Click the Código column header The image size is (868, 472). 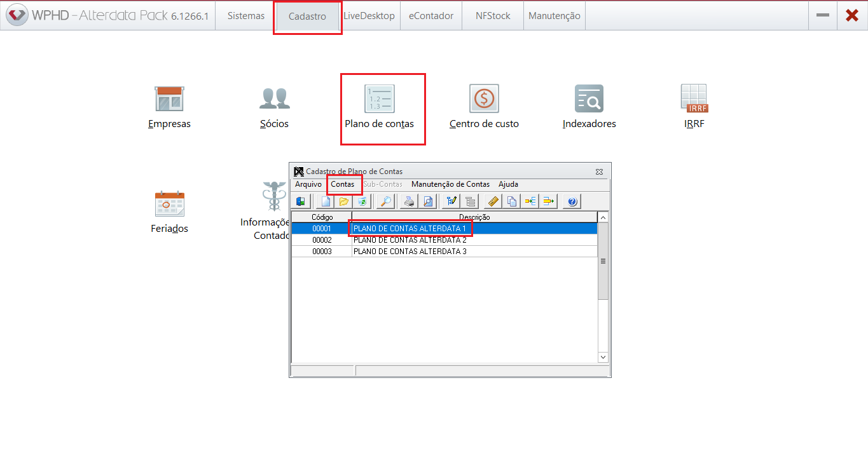322,217
